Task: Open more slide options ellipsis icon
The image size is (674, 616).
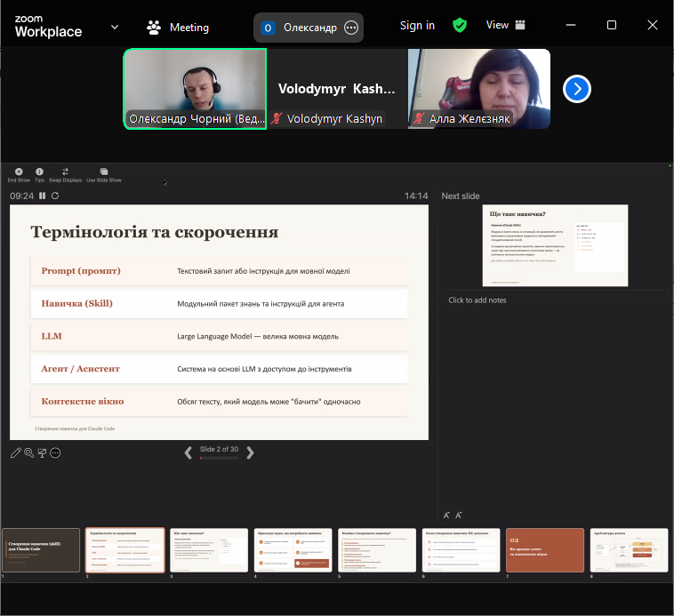Action: (55, 452)
